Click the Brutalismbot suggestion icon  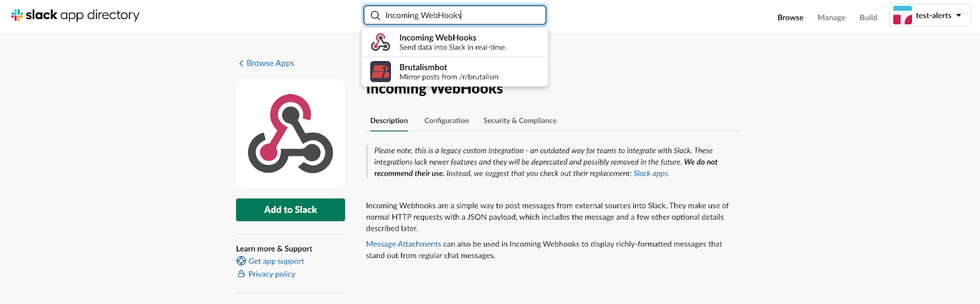pos(380,72)
